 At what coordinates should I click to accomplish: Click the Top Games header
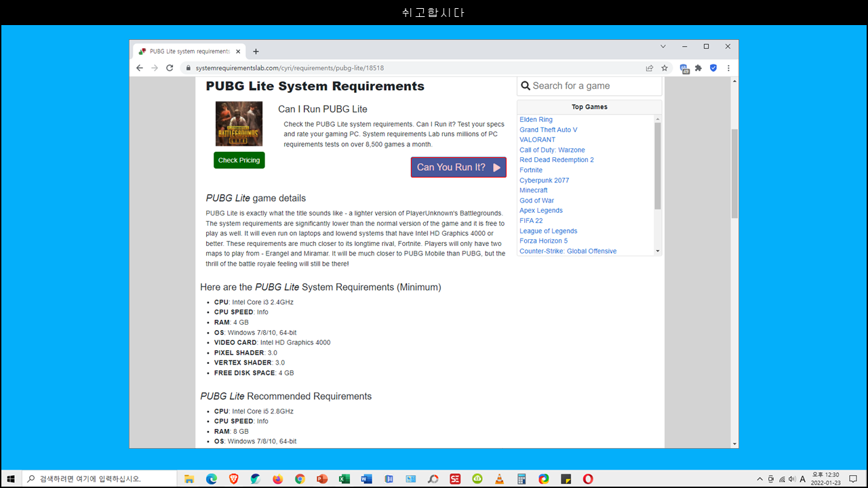point(589,107)
